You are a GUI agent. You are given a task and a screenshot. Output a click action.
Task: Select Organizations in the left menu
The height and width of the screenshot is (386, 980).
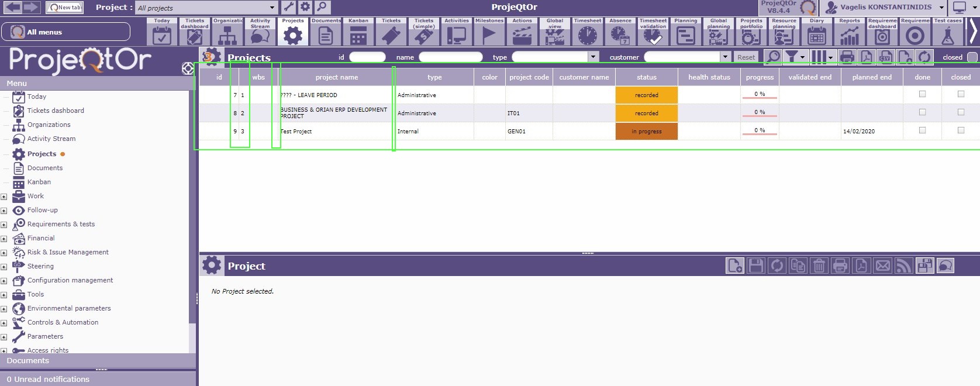(49, 125)
